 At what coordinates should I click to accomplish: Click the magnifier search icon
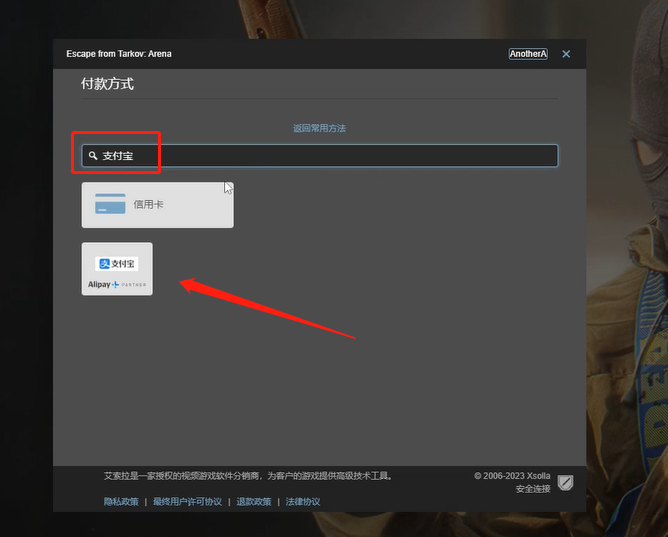[93, 155]
